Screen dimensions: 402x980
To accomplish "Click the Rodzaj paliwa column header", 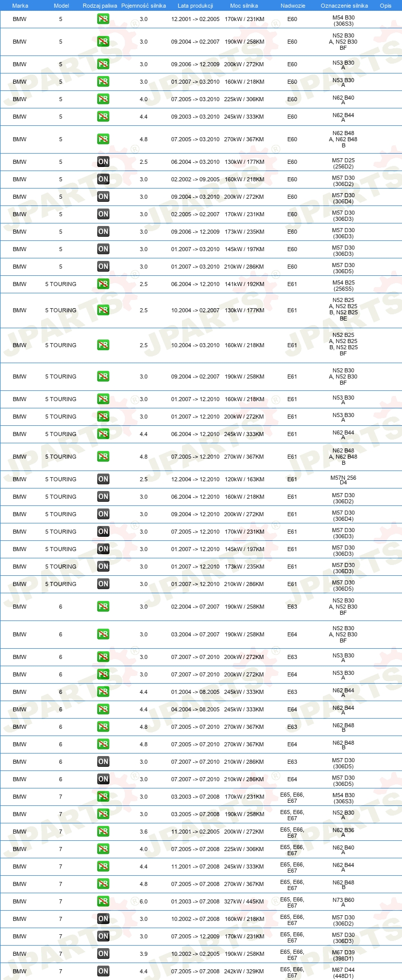I will click(100, 6).
